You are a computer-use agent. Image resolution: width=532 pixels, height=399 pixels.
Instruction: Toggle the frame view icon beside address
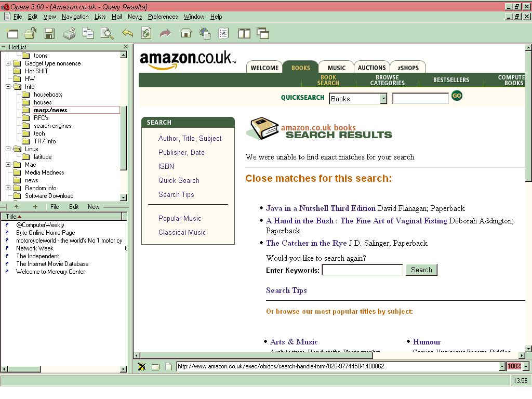coord(156,366)
